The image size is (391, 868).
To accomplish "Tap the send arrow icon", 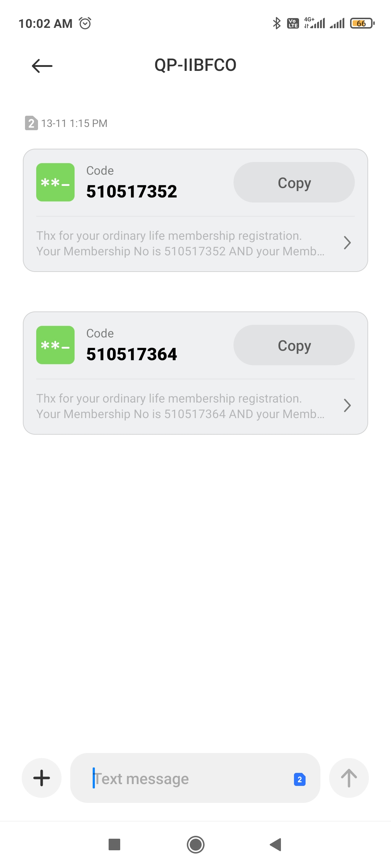I will (349, 778).
